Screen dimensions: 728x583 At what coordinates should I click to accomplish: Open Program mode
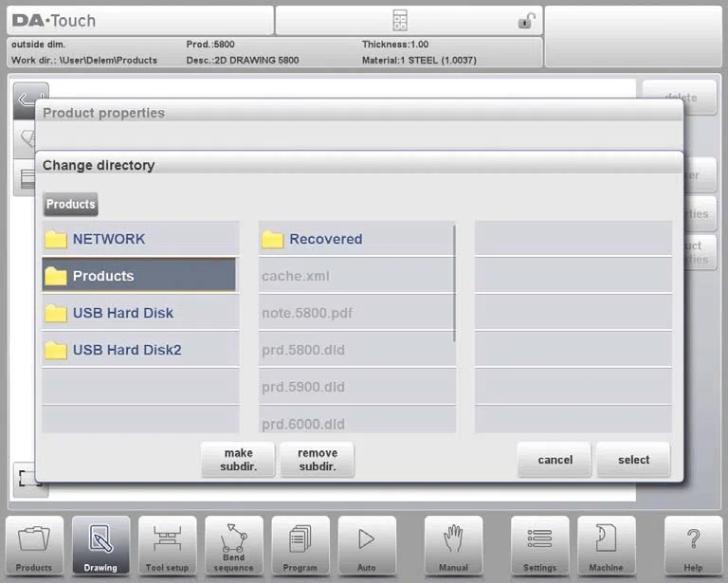(x=300, y=546)
